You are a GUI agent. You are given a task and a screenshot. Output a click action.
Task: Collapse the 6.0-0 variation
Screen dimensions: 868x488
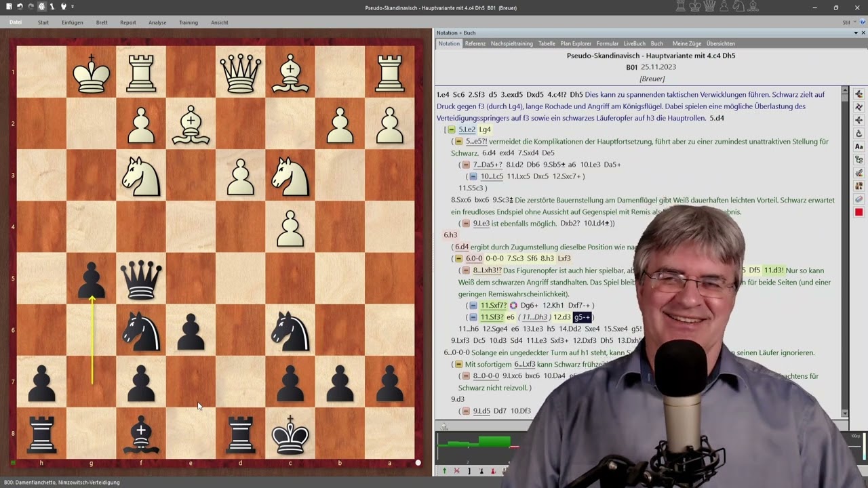coord(458,258)
